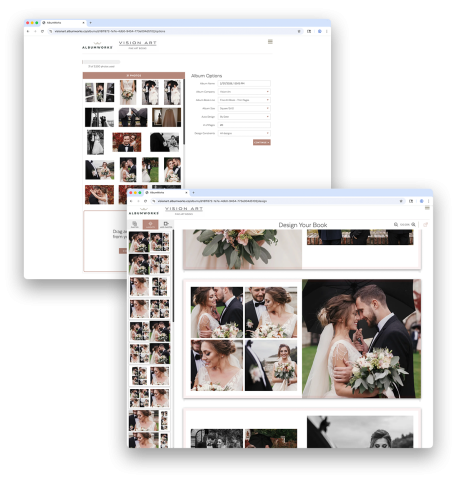Open the Album Company dropdown
This screenshot has width=457, height=480.
pyautogui.click(x=244, y=92)
